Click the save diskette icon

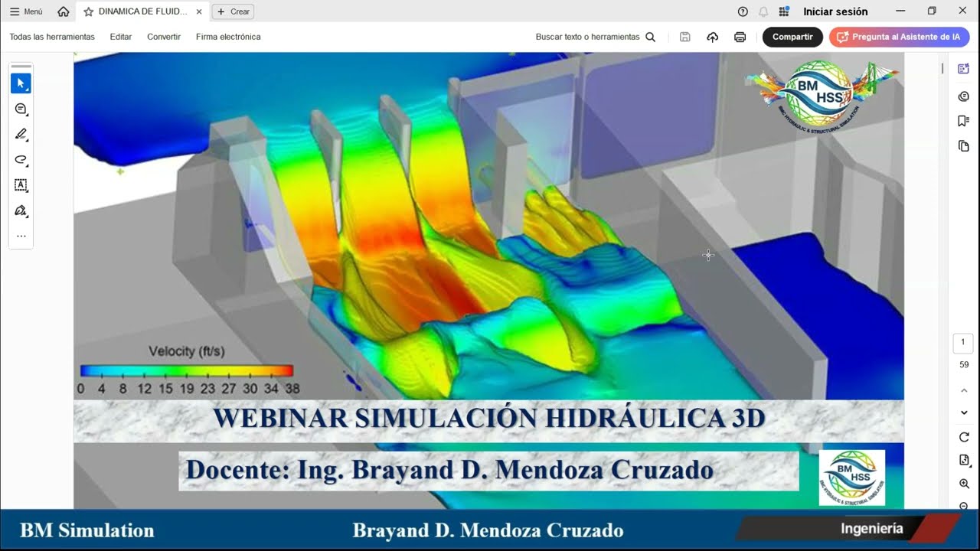(x=685, y=37)
